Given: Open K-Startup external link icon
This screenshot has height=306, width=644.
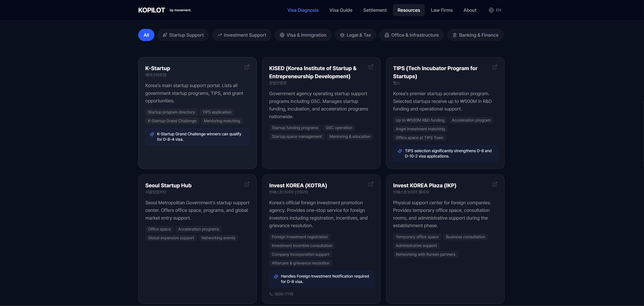Looking at the screenshot, I should tap(247, 67).
